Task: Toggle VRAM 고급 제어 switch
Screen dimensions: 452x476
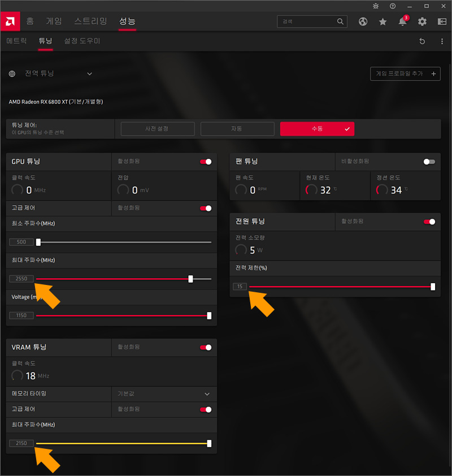Action: click(206, 410)
